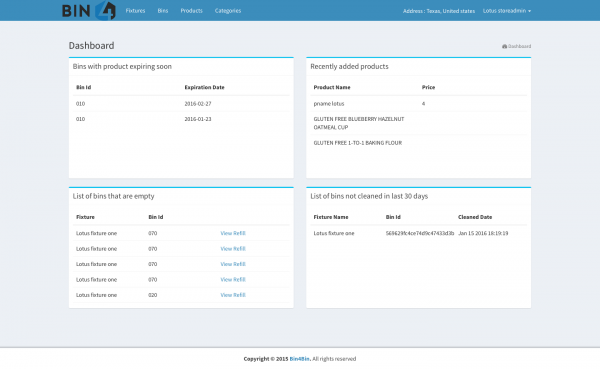Screen dimensions: 600x369
Task: Click the Expiration Date column header
Action: pos(204,87)
